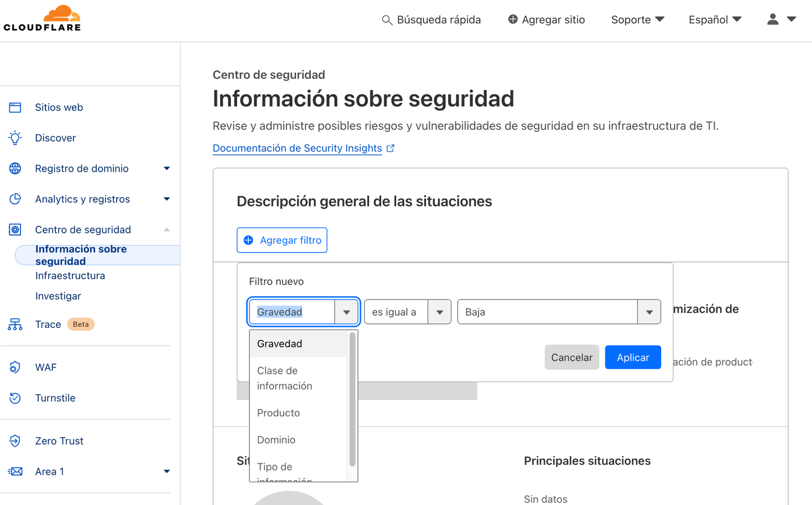
Task: Select Producto option in the list
Action: (298, 413)
